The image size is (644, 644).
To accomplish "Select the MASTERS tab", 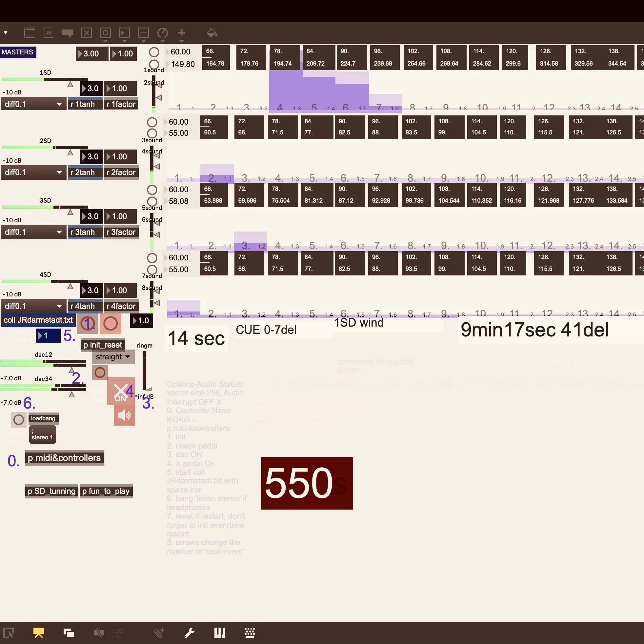I will click(18, 52).
